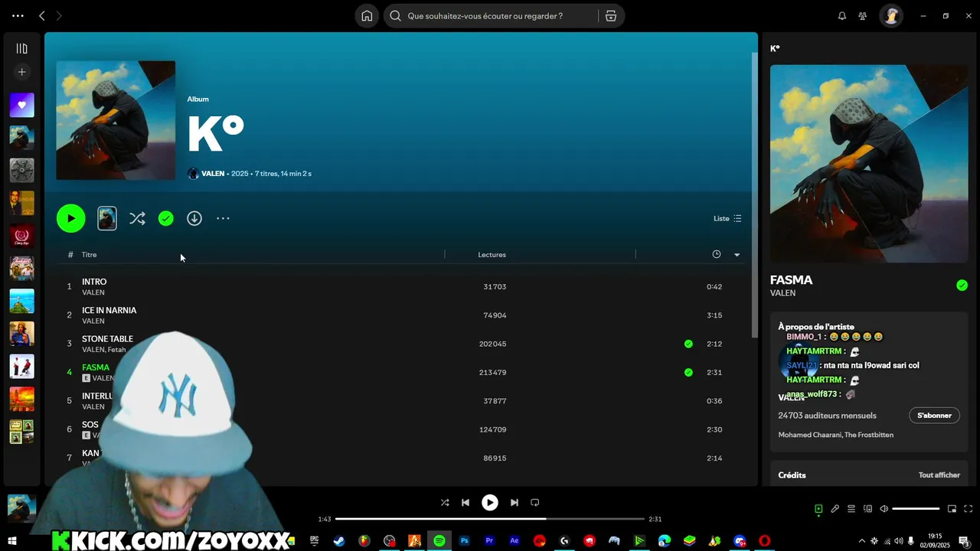The height and width of the screenshot is (551, 980).
Task: Toggle repeat in the player bar
Action: pyautogui.click(x=535, y=503)
